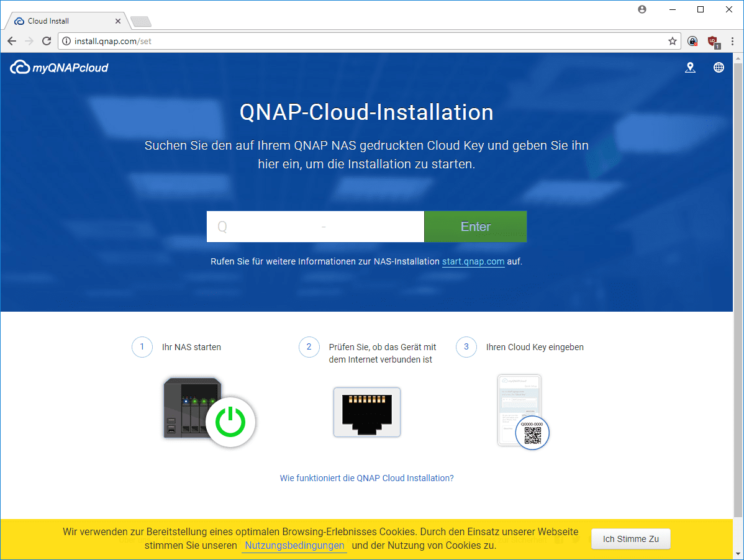Click step 1 circle 'Ihr NAS starten'
Viewport: 744px width, 560px height.
point(142,347)
